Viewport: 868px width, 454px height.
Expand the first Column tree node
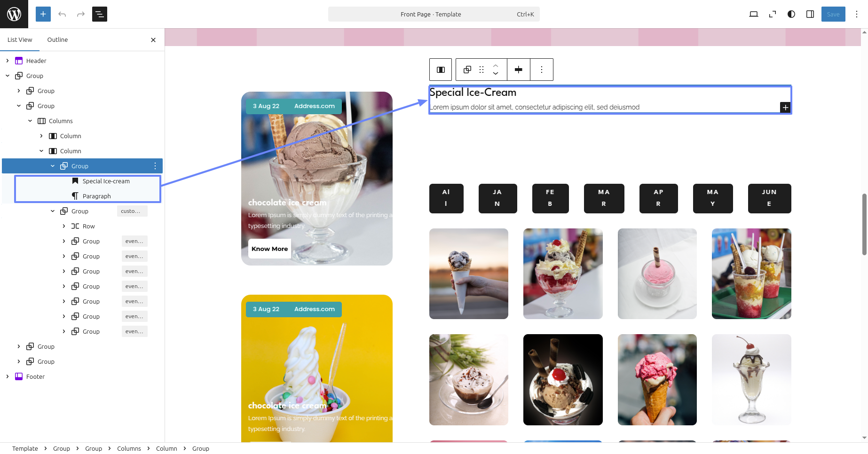click(41, 136)
